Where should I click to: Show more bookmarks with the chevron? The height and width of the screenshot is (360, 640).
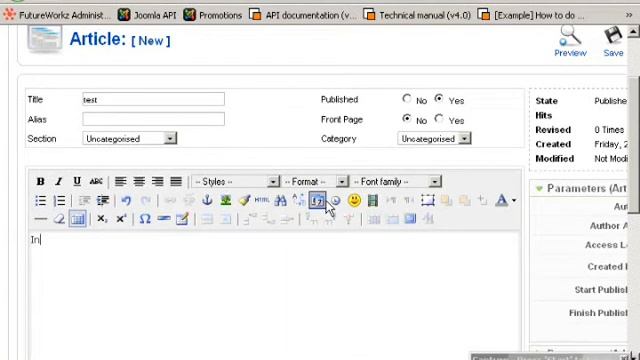[x=629, y=15]
